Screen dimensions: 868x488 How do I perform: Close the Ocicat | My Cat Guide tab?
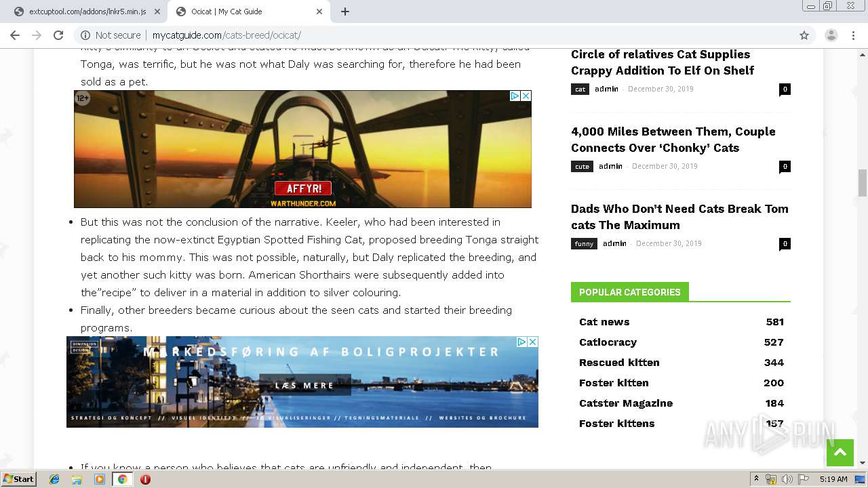click(319, 12)
